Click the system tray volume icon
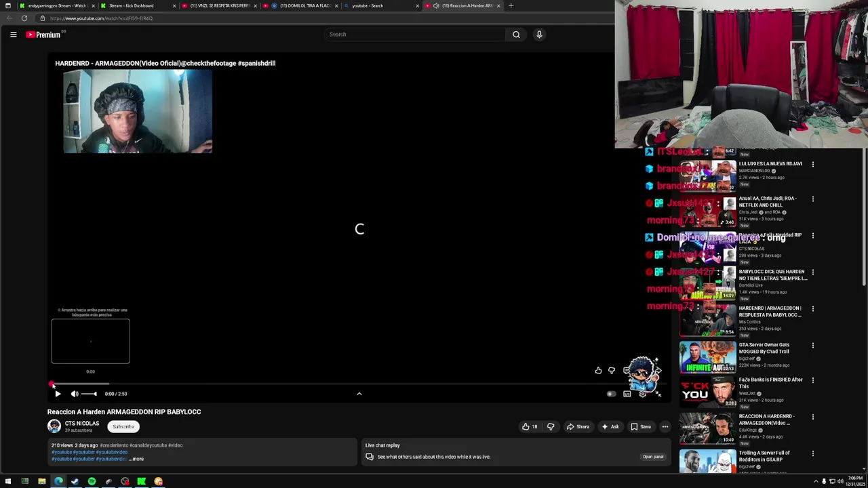The height and width of the screenshot is (488, 868). pos(840,482)
